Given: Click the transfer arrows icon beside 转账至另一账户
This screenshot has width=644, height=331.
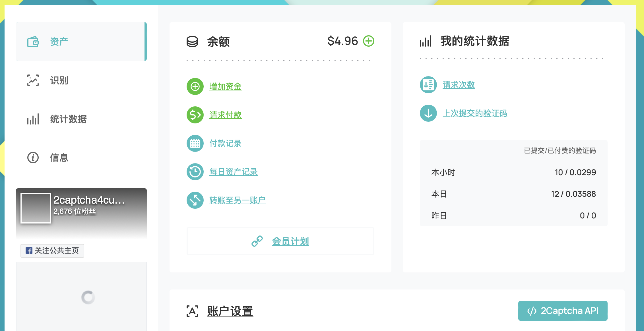Looking at the screenshot, I should coord(195,200).
